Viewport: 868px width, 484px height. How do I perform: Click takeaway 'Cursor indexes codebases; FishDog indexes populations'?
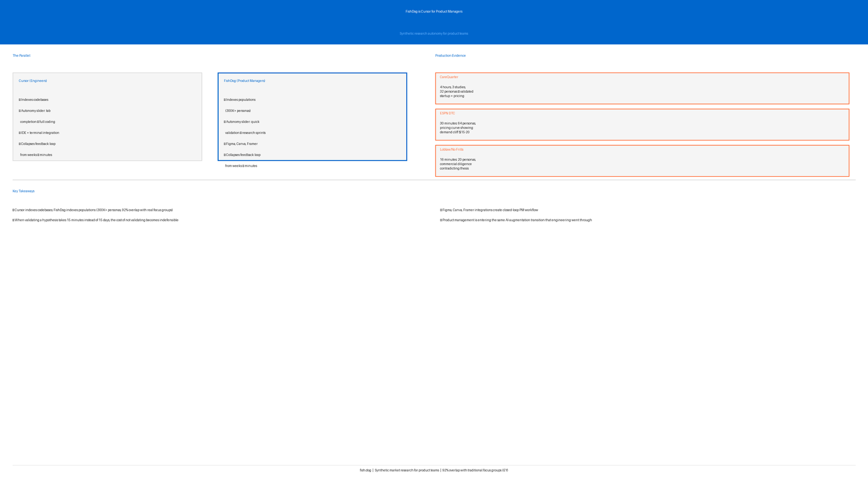pos(93,210)
